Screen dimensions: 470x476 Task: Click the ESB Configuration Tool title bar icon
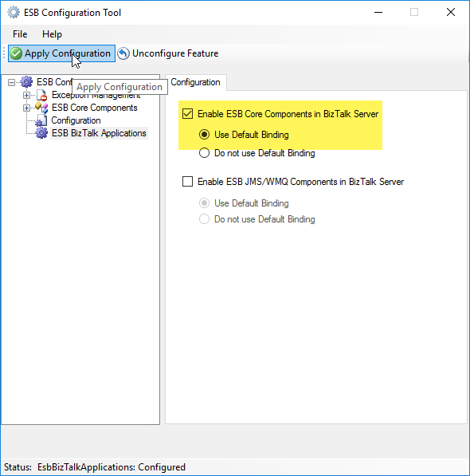(x=14, y=13)
